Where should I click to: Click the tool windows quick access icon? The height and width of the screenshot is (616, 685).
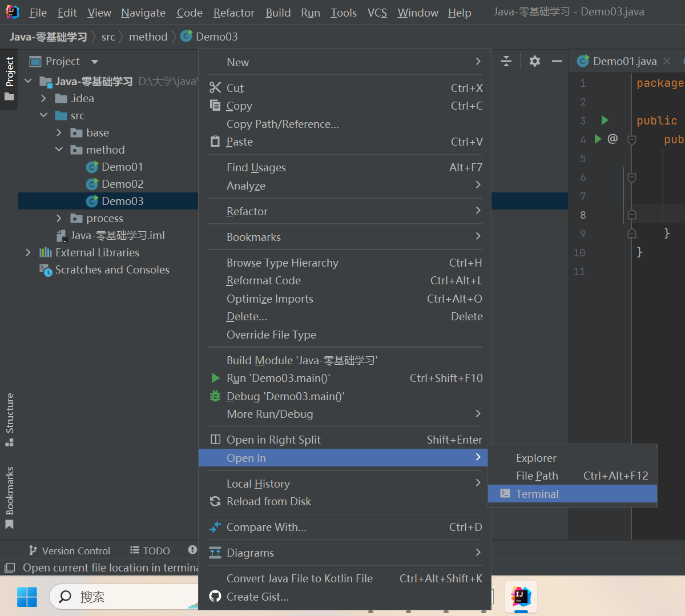point(10,568)
